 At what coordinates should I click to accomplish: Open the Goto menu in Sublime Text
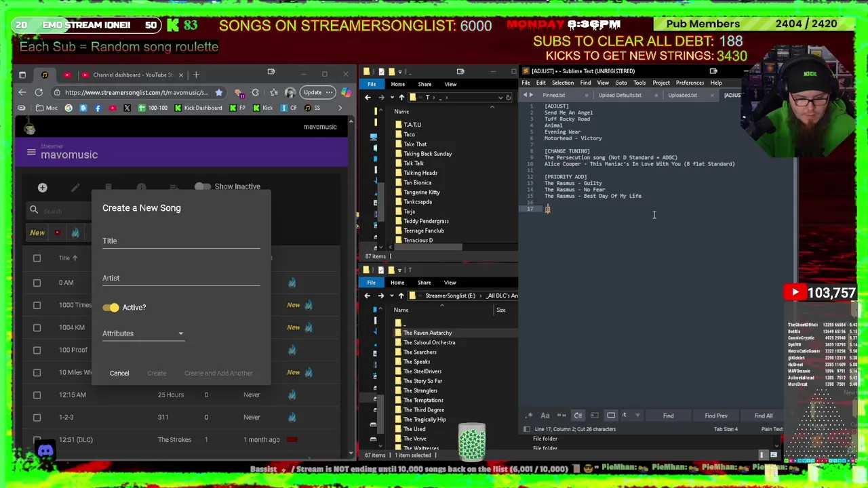621,83
